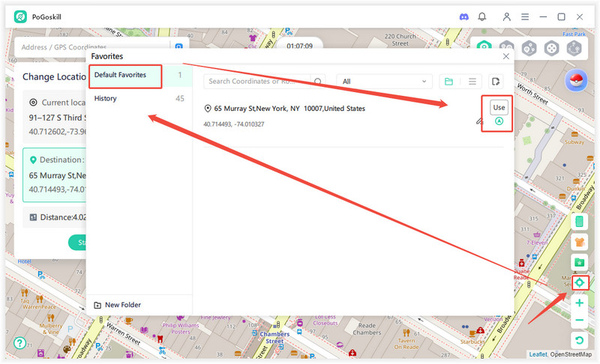Click the Search Coordinates input field
The height and width of the screenshot is (364, 600).
click(257, 82)
